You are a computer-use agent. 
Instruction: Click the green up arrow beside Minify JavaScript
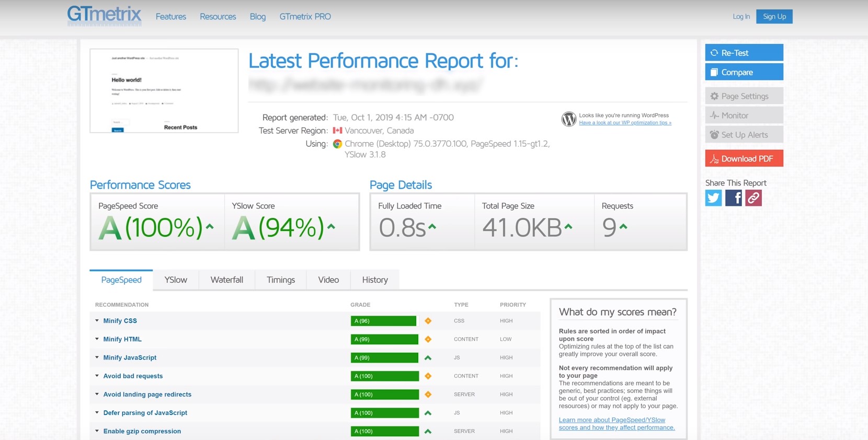click(428, 358)
